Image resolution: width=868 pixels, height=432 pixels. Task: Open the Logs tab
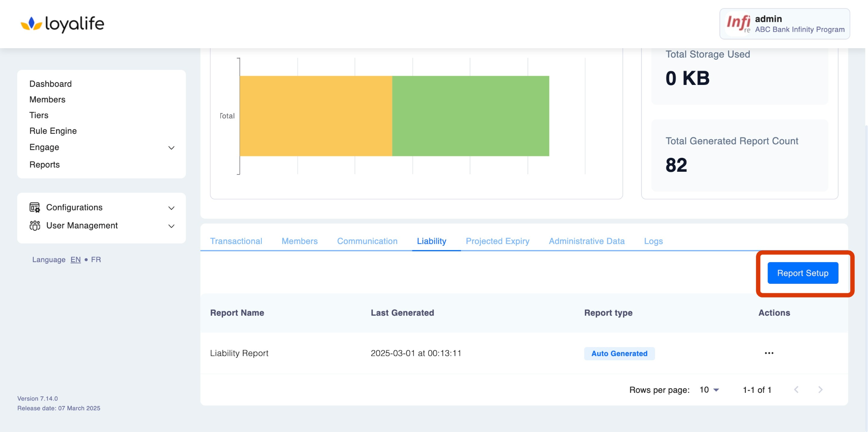coord(653,241)
